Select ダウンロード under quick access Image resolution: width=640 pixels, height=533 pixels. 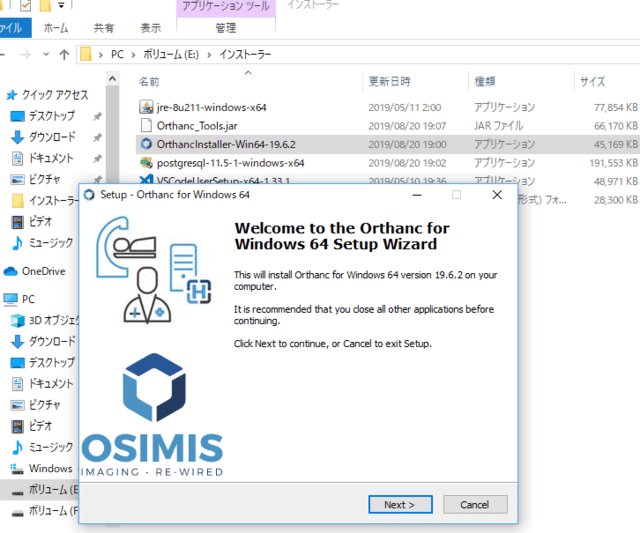(50, 137)
